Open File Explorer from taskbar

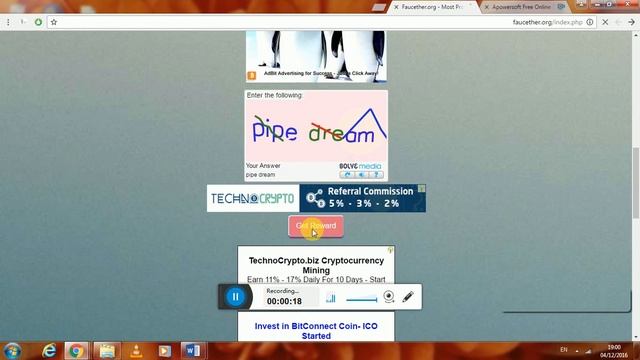pyautogui.click(x=107, y=351)
